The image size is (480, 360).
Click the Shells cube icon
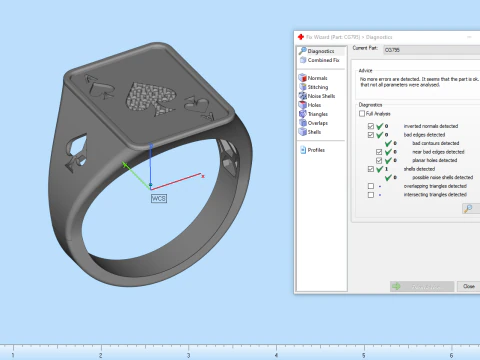(302, 132)
